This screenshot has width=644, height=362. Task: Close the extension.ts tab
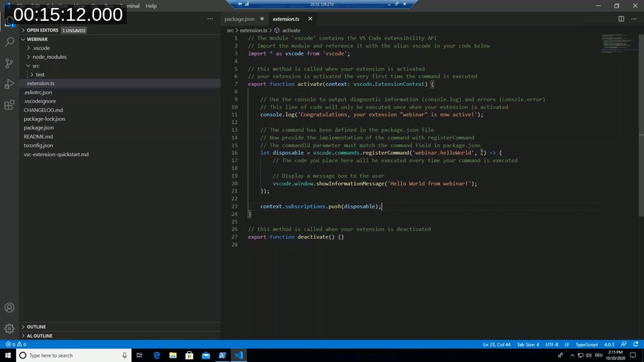coord(310,19)
